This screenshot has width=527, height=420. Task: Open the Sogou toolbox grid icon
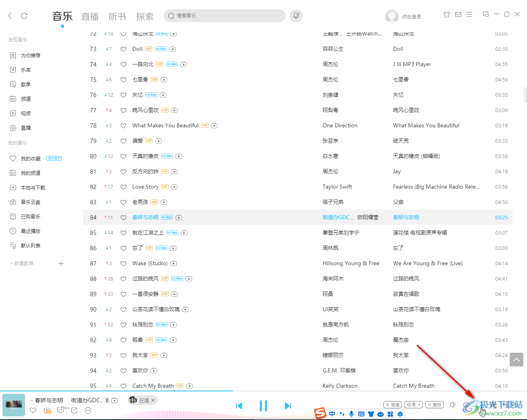(390, 414)
